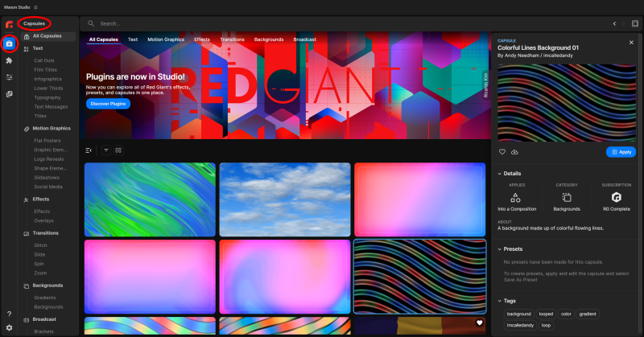The height and width of the screenshot is (337, 644).
Task: Click the large capsule preview image
Action: pyautogui.click(x=567, y=103)
